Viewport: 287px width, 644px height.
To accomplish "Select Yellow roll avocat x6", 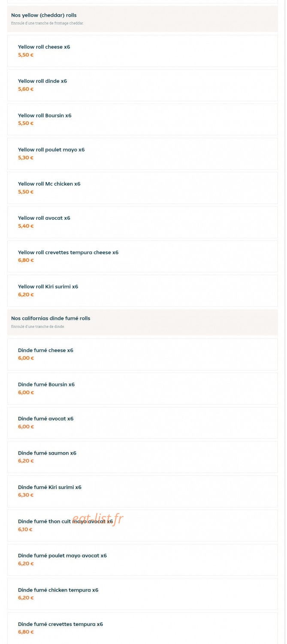I will coord(142,222).
